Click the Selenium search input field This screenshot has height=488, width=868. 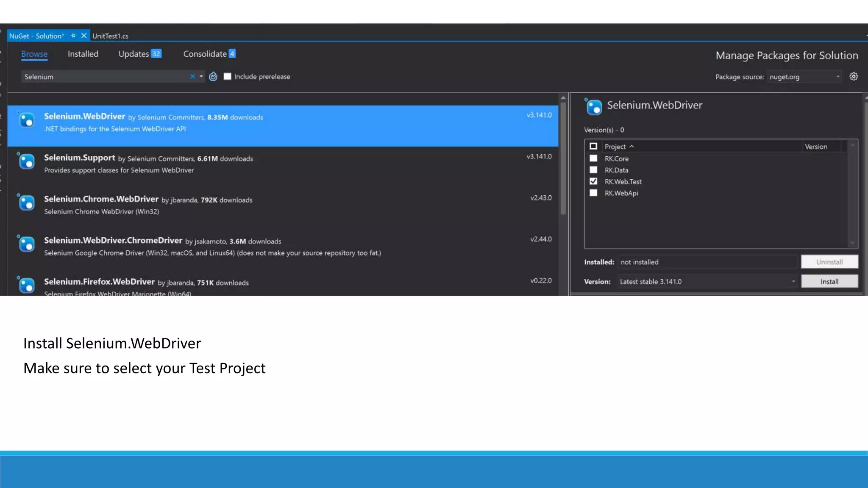(105, 77)
